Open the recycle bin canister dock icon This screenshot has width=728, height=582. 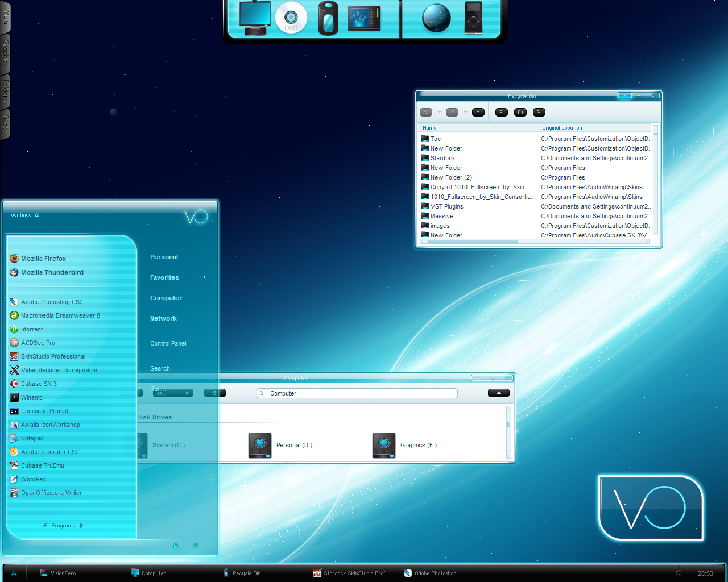point(328,18)
